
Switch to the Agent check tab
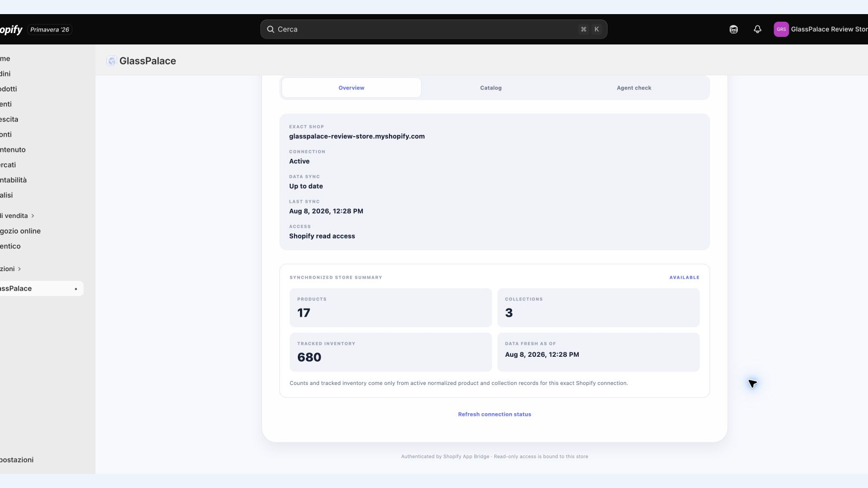(x=634, y=88)
